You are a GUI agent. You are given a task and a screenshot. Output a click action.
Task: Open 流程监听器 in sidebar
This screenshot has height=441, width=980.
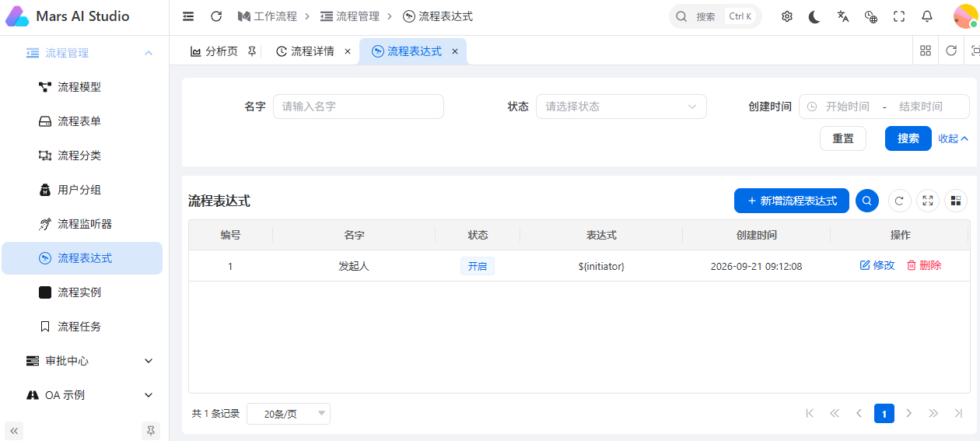[82, 224]
